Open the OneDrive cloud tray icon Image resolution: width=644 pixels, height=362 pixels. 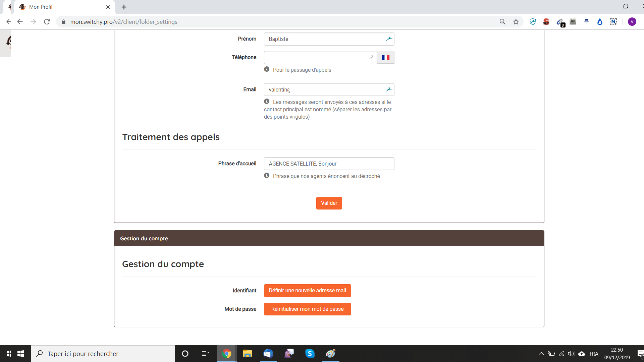click(582, 354)
